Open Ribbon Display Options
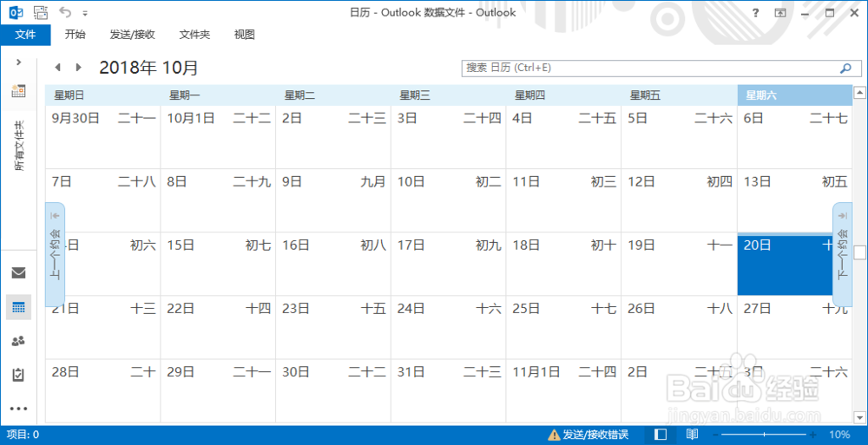 (x=780, y=13)
